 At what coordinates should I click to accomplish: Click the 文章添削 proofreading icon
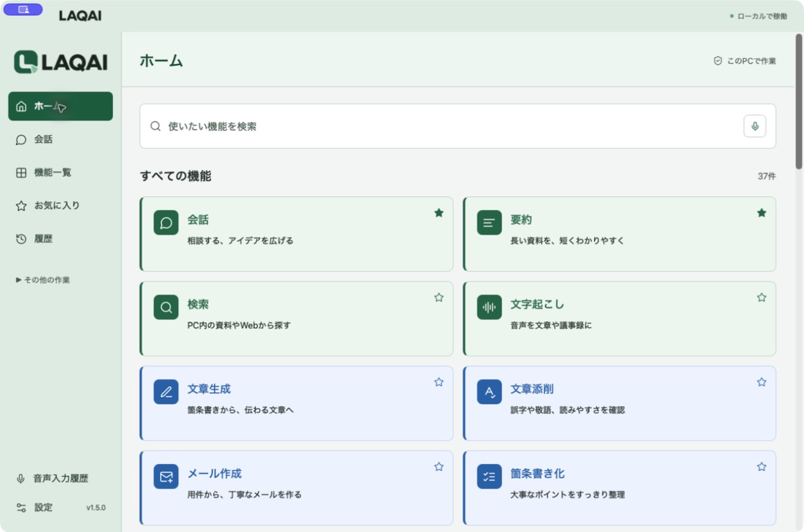tap(489, 392)
